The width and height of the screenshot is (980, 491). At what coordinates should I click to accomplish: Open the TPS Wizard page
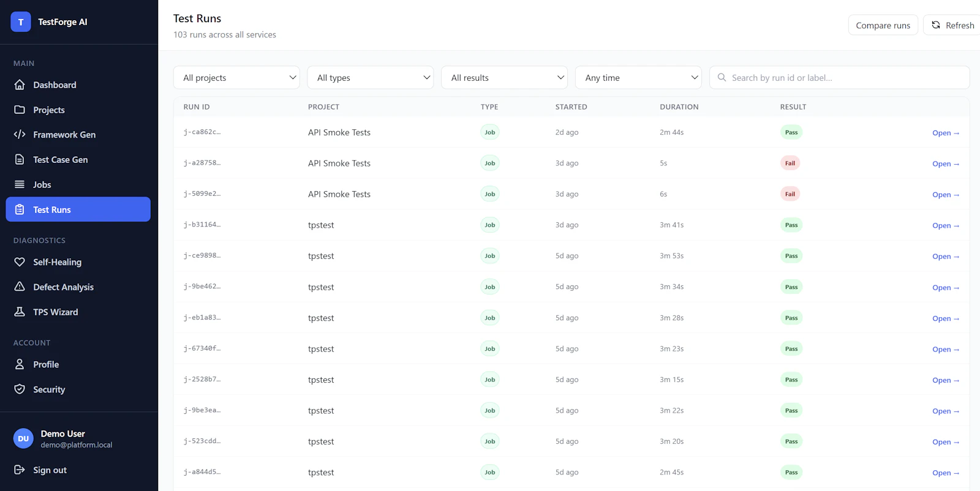click(x=78, y=312)
